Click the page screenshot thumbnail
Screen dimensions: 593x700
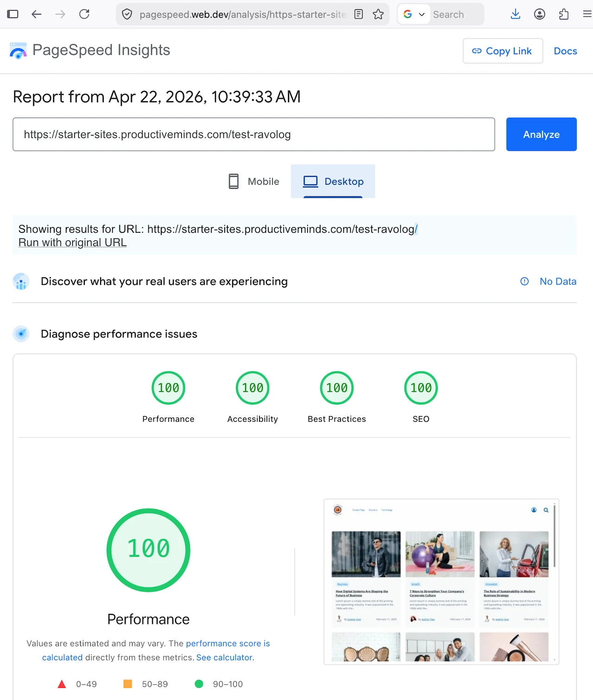click(x=442, y=582)
